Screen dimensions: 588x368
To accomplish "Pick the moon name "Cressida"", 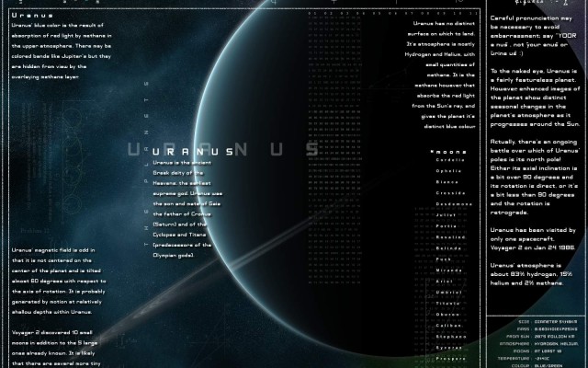I will point(451,193).
